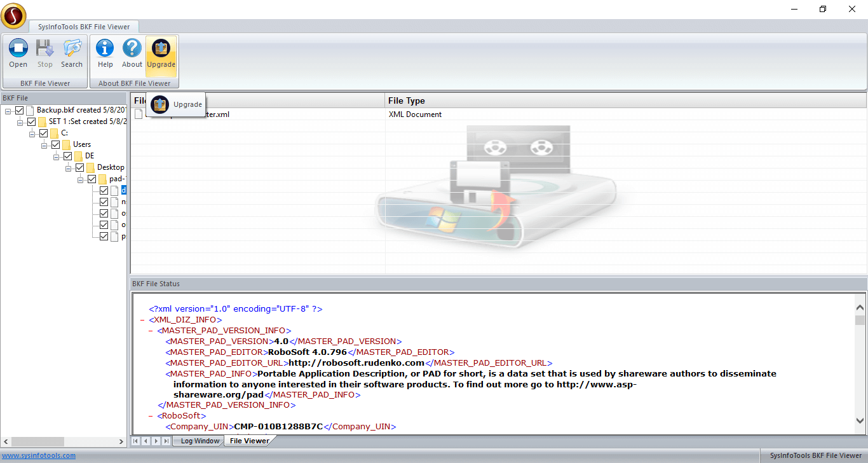Select the Desktop tree item label
Image resolution: width=868 pixels, height=463 pixels.
[x=111, y=168]
